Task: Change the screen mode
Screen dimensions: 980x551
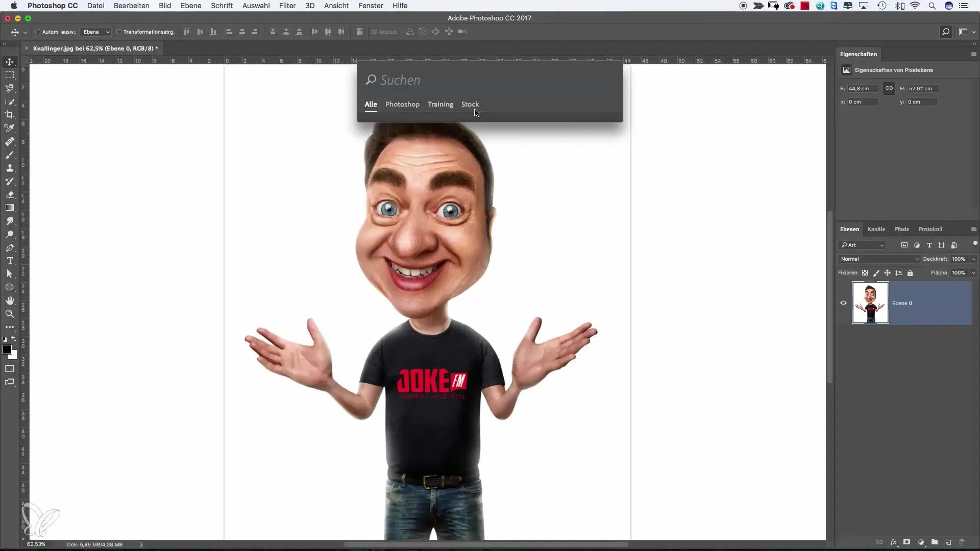Action: (10, 382)
